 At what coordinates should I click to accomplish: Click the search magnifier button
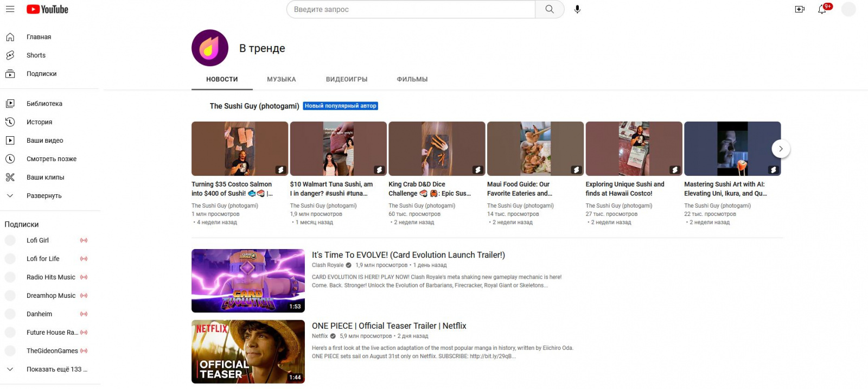click(x=550, y=9)
